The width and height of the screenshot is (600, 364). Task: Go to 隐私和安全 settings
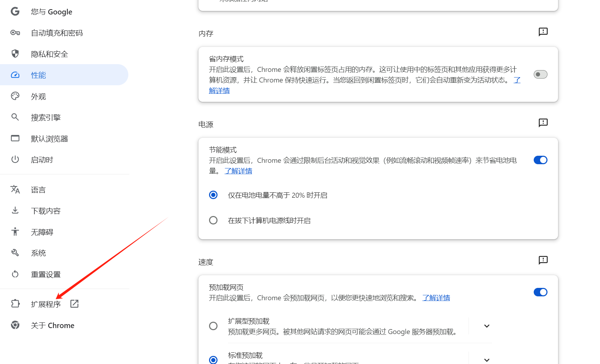coord(64,54)
